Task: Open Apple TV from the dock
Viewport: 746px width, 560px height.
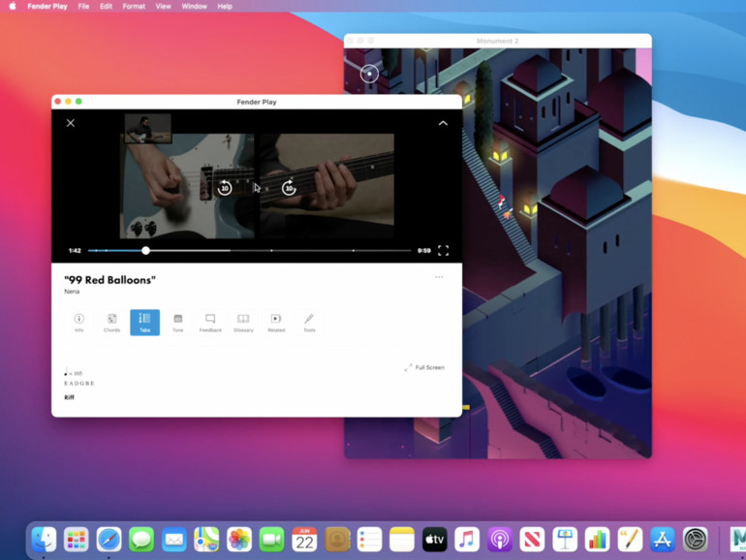Action: click(434, 540)
